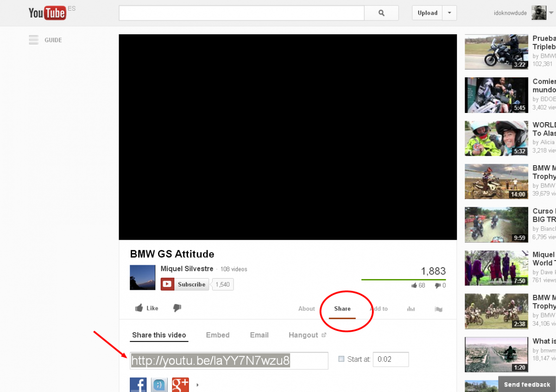This screenshot has width=556, height=392.
Task: Click the youtu.be share link field
Action: point(229,361)
